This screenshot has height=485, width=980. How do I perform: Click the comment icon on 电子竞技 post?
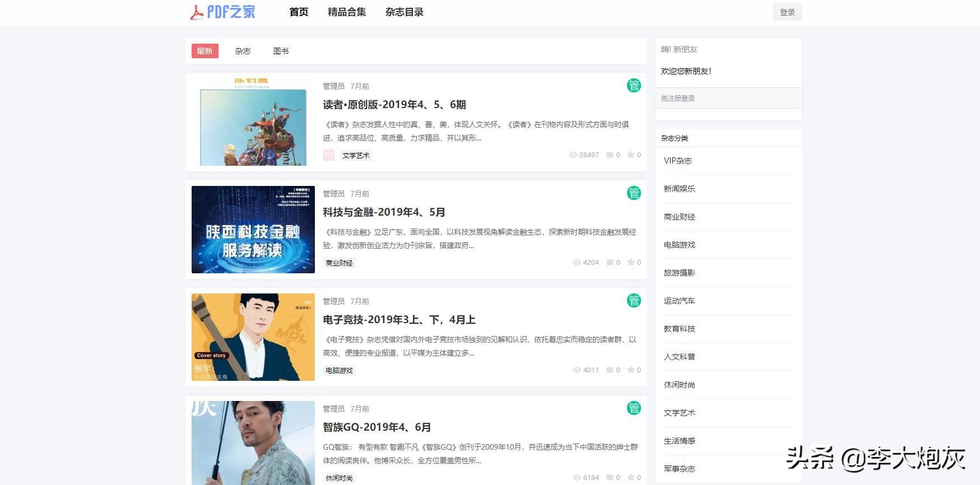[x=610, y=370]
